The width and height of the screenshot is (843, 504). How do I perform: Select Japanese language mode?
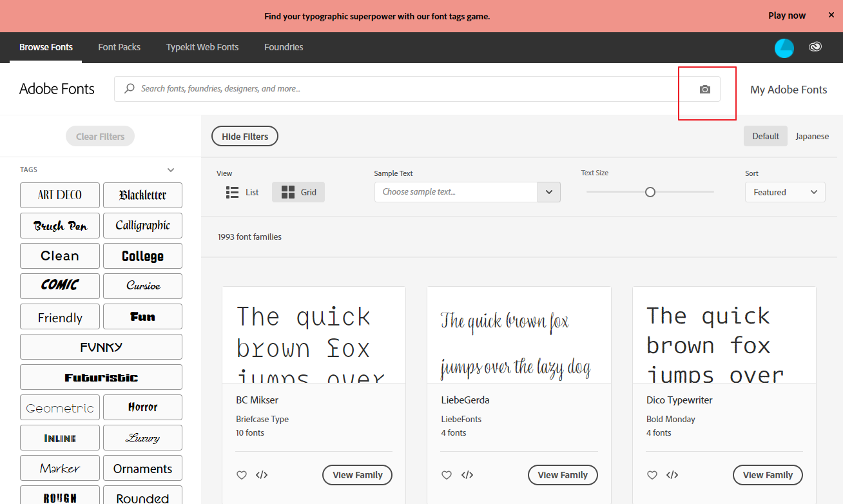pyautogui.click(x=812, y=136)
